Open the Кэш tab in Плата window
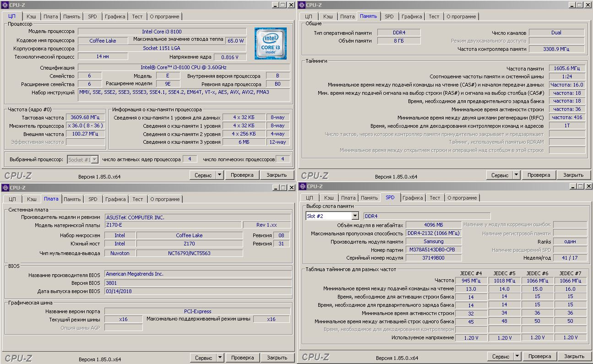Viewport: 593px width, 364px height. (x=32, y=199)
